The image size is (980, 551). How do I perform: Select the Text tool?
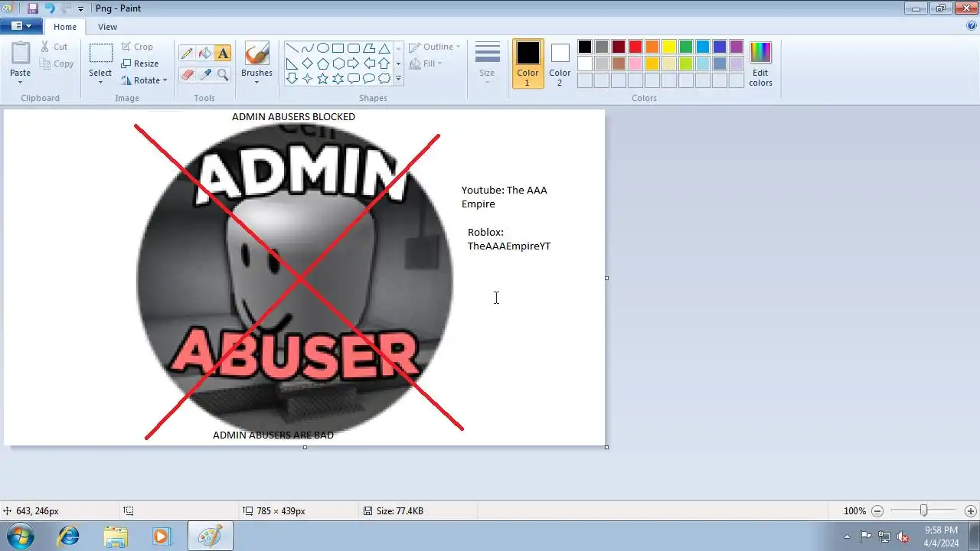pyautogui.click(x=223, y=54)
